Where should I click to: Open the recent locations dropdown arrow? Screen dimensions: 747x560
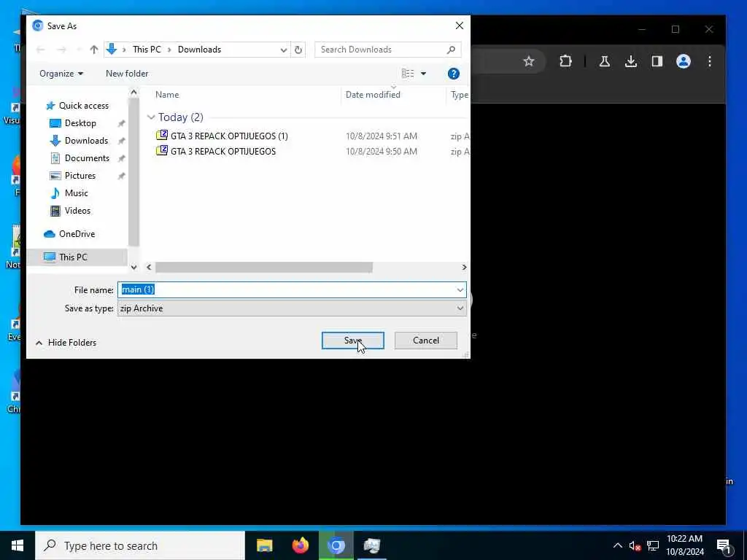click(79, 50)
